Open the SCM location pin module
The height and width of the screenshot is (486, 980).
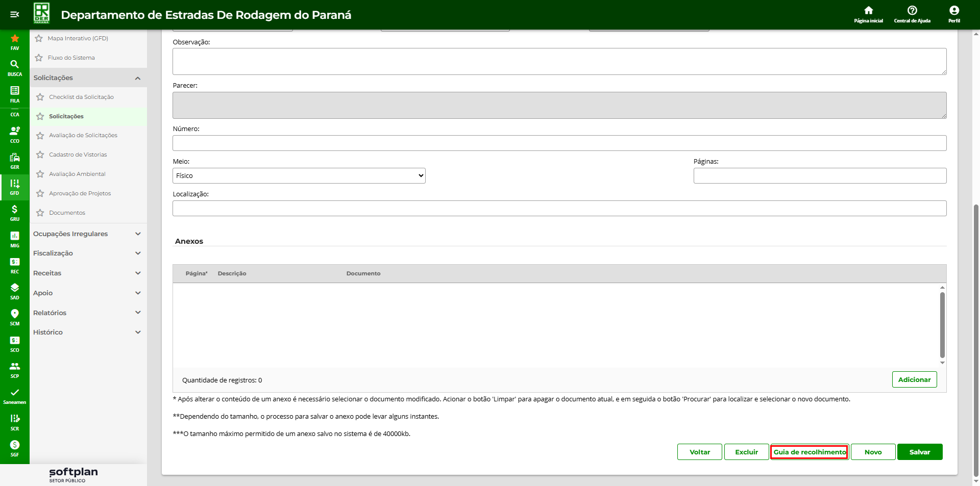point(15,317)
